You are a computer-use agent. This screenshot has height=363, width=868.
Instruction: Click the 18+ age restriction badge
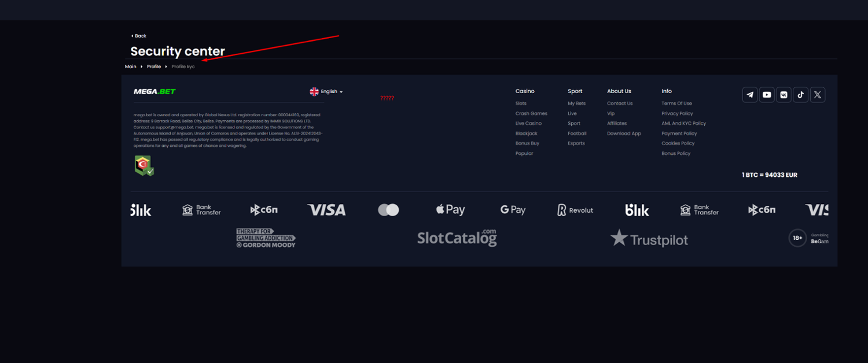click(797, 238)
